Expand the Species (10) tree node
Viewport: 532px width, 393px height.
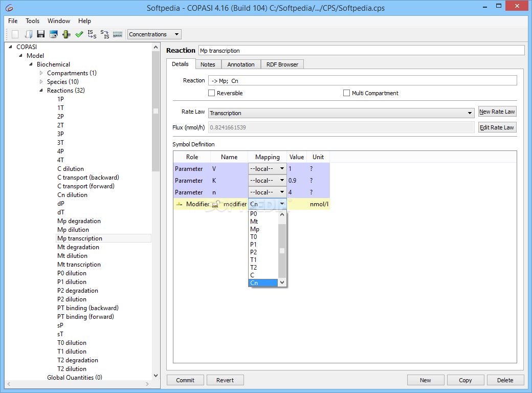(x=41, y=82)
